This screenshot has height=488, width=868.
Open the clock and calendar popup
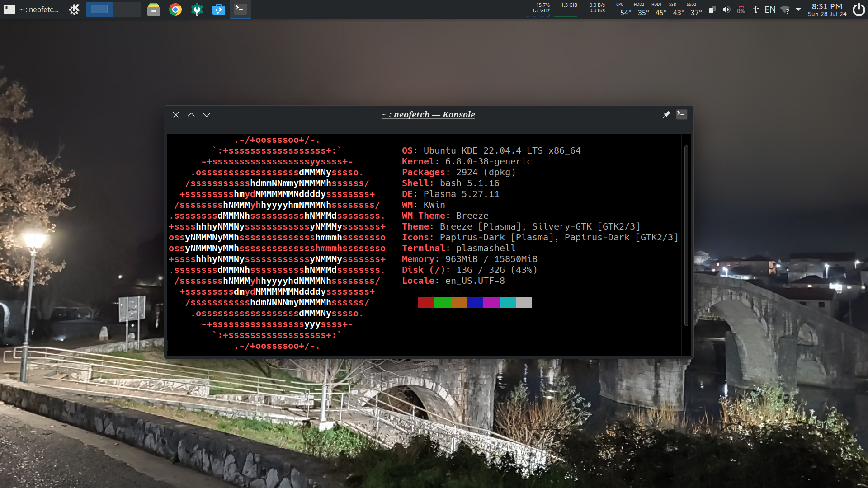[x=827, y=9]
